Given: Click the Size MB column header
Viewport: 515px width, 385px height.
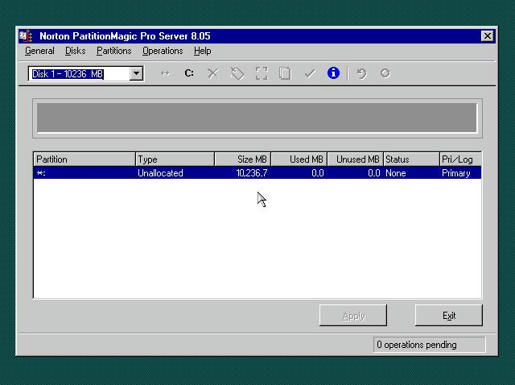Looking at the screenshot, I should 243,159.
